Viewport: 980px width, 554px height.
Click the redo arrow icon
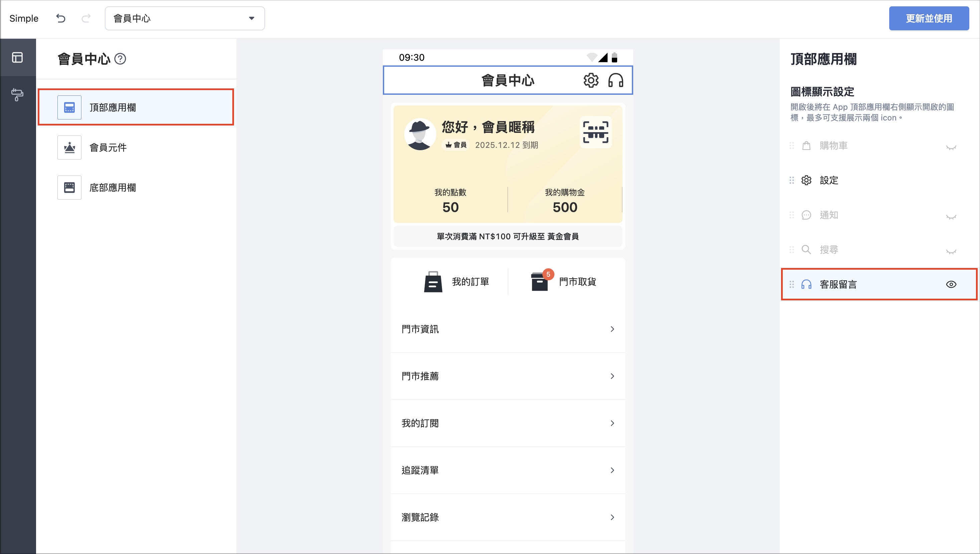[86, 18]
